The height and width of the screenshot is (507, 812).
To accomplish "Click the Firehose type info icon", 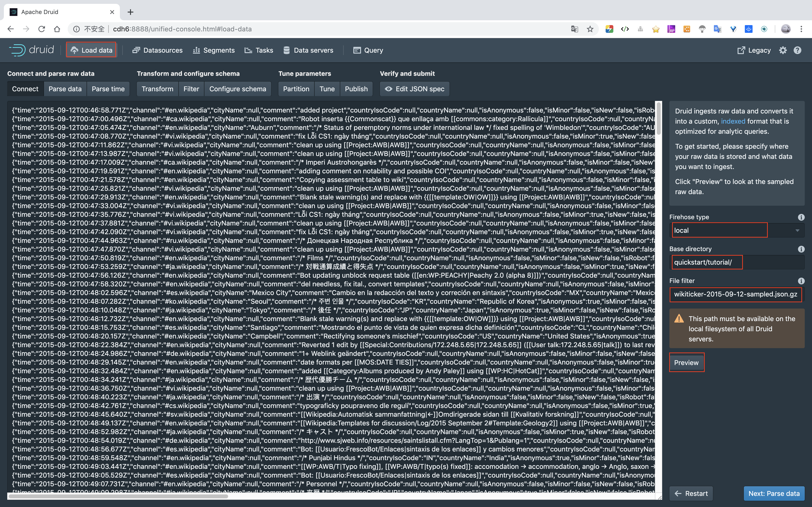I will [x=801, y=217].
